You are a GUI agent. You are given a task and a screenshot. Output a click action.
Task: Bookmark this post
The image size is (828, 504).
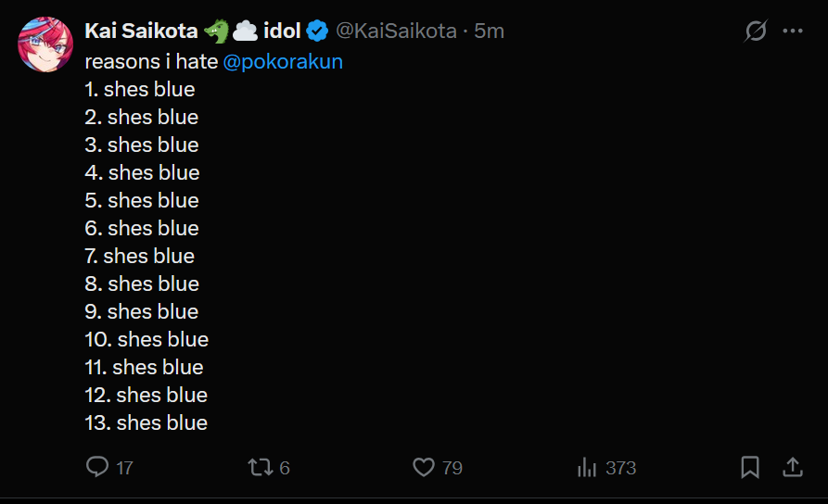click(x=750, y=467)
